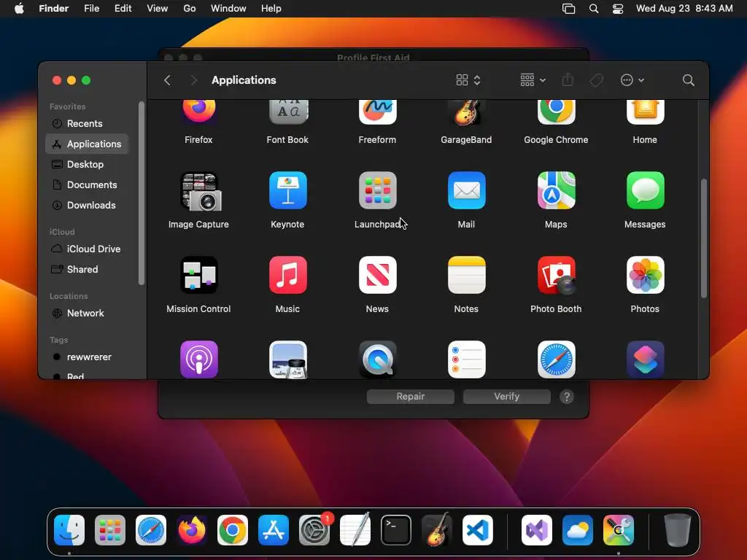This screenshot has width=747, height=560.
Task: Select the Keynote app icon
Action: click(287, 190)
